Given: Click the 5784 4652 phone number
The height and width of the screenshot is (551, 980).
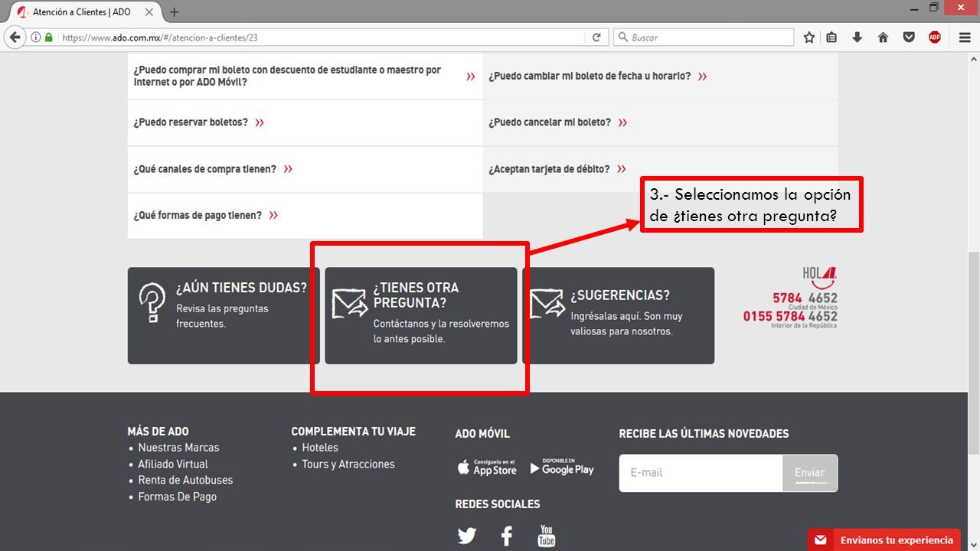Looking at the screenshot, I should coord(805,298).
